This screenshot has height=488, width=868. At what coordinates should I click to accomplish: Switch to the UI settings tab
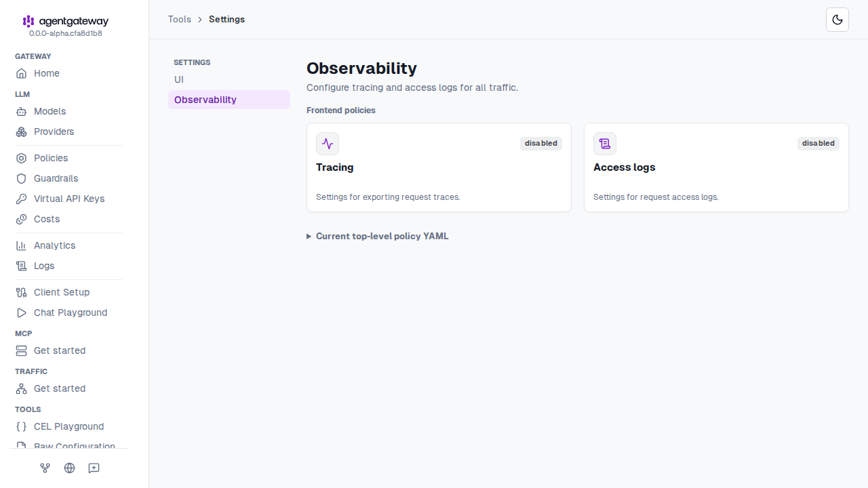pyautogui.click(x=229, y=79)
